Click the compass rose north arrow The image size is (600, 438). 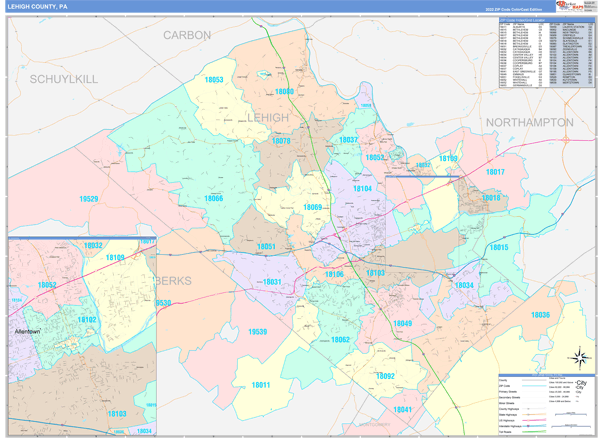coord(579,357)
